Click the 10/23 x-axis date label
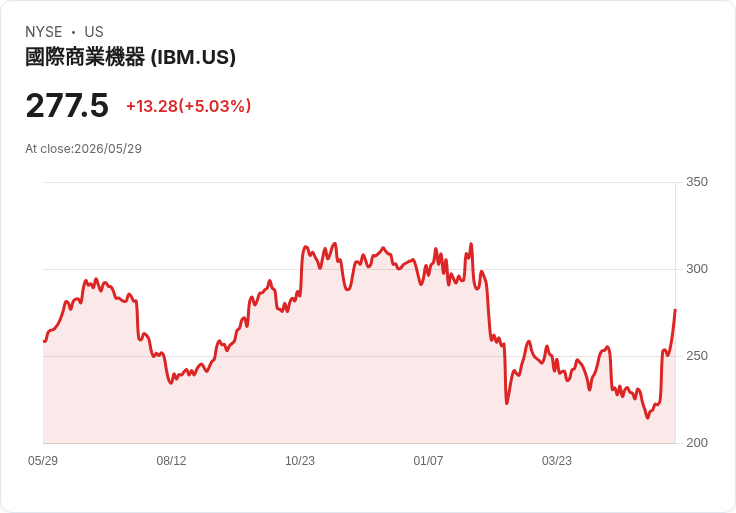Viewport: 736px width, 513px height. tap(300, 460)
